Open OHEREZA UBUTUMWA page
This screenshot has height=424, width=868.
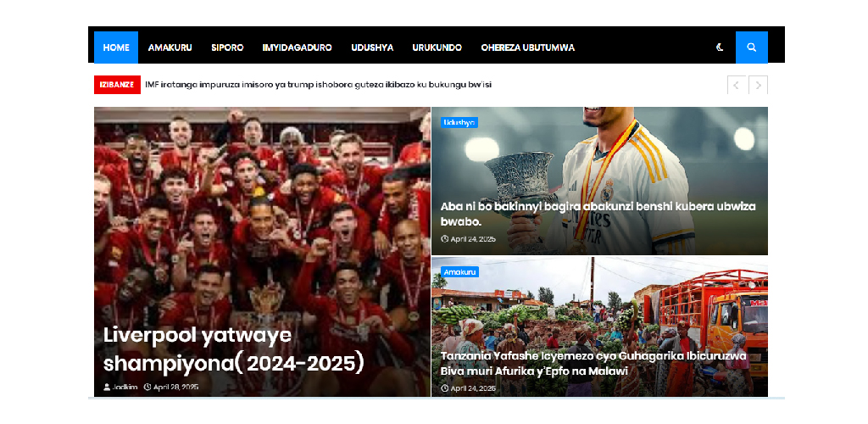point(528,47)
